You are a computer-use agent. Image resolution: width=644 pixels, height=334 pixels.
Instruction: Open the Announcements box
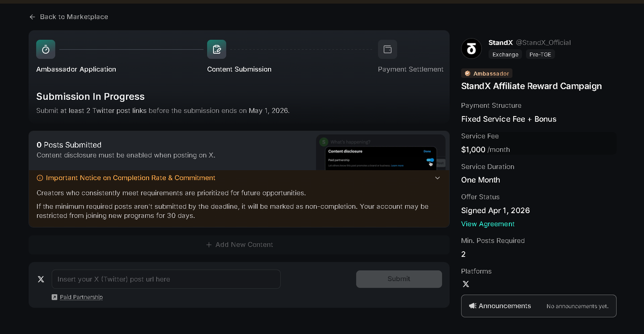(539, 306)
